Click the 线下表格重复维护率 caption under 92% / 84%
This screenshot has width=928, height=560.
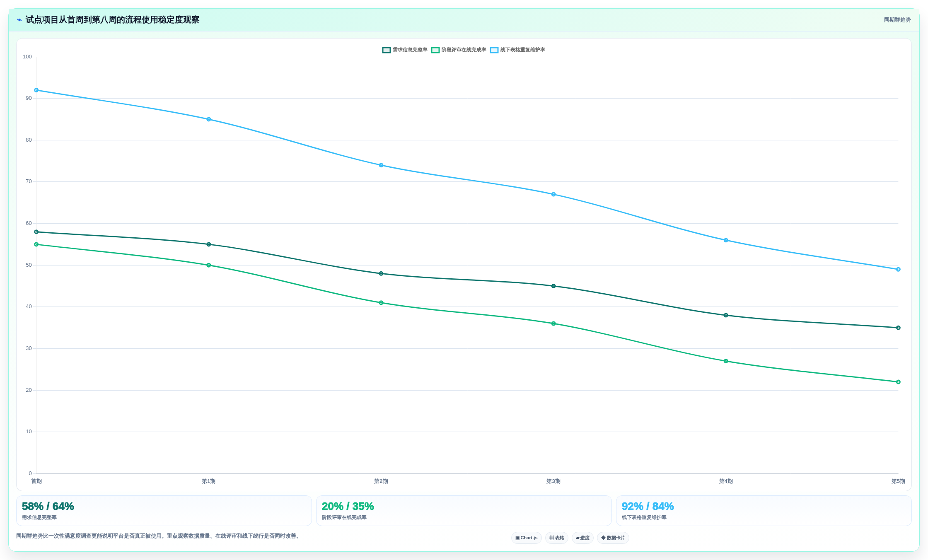pos(644,517)
